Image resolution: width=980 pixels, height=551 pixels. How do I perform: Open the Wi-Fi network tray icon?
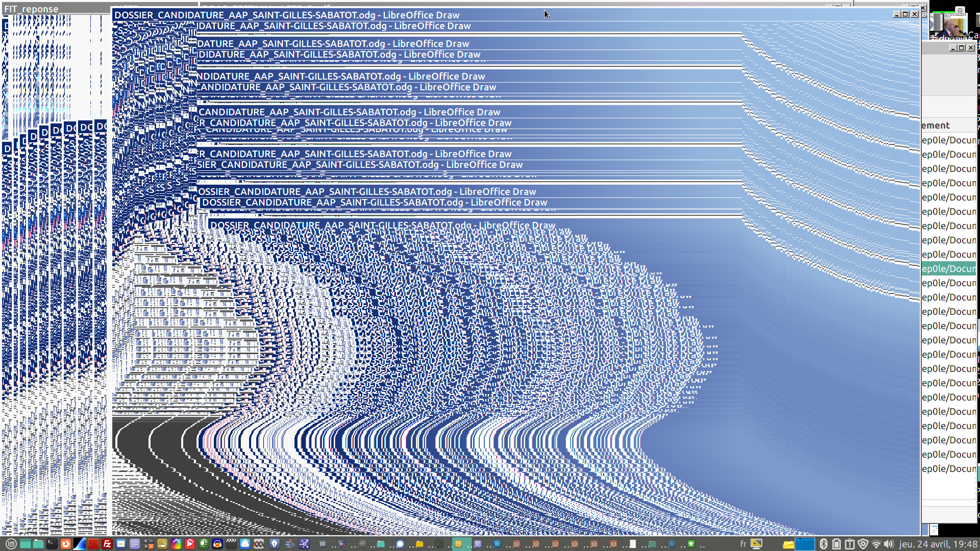point(876,544)
